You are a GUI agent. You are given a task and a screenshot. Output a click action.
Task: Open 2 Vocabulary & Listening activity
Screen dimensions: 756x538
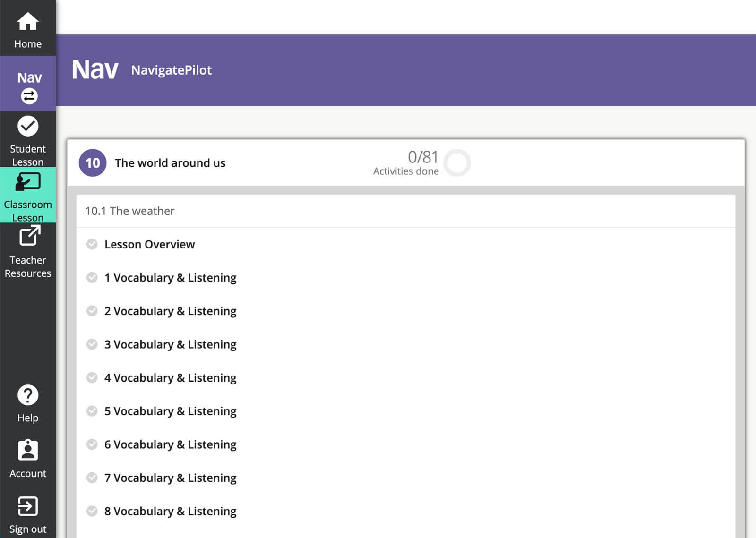[x=170, y=311]
